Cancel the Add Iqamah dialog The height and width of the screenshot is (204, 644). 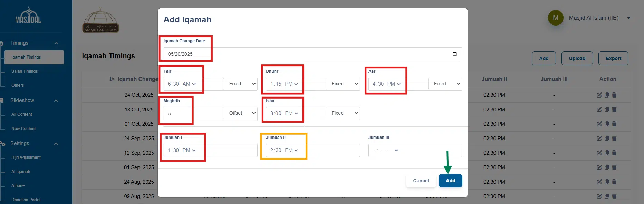click(421, 181)
